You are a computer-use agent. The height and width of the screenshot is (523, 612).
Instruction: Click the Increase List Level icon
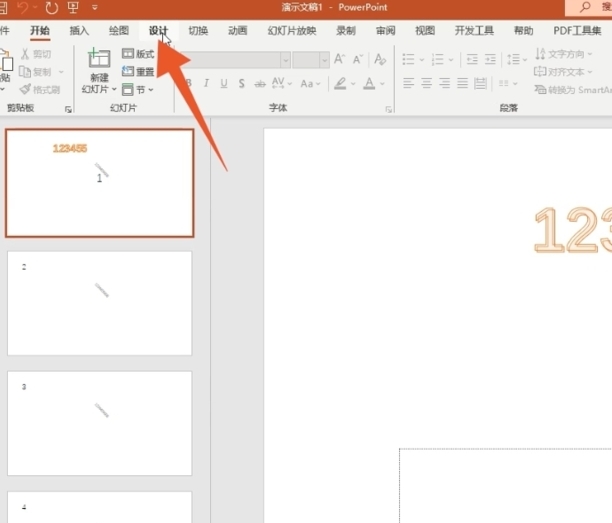[490, 60]
